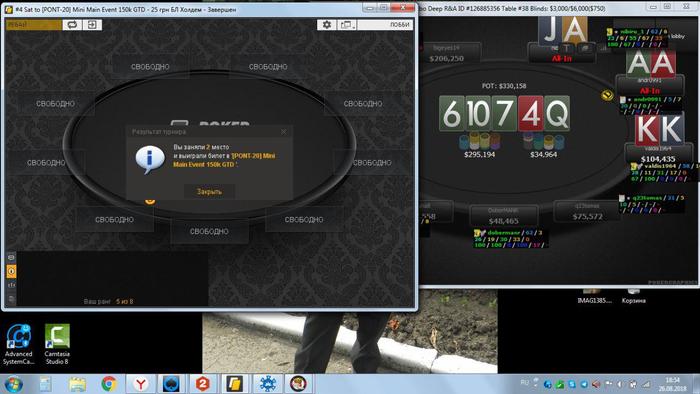The height and width of the screenshot is (394, 700).
Task: Open the statistics tab icon in the left sidebar
Action: 12,285
